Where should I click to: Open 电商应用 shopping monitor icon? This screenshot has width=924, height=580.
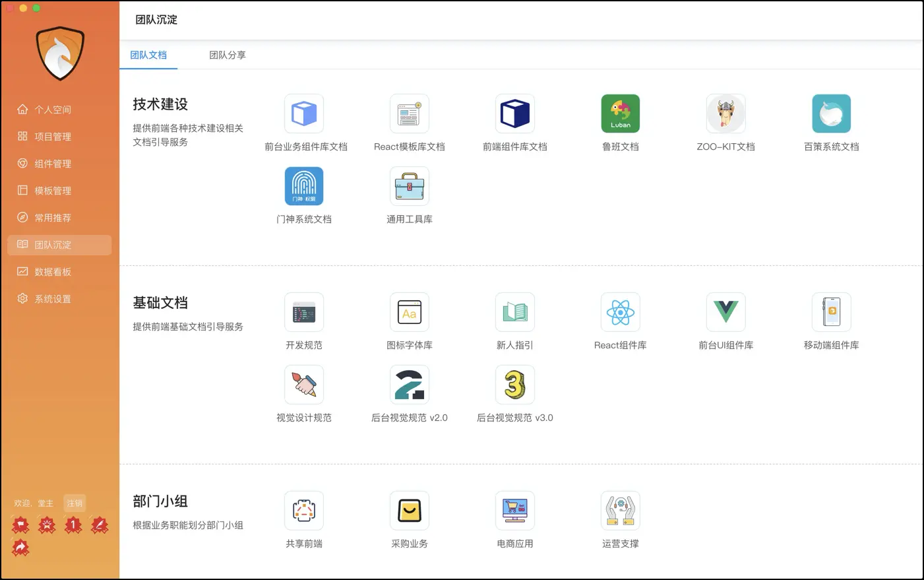(x=515, y=511)
